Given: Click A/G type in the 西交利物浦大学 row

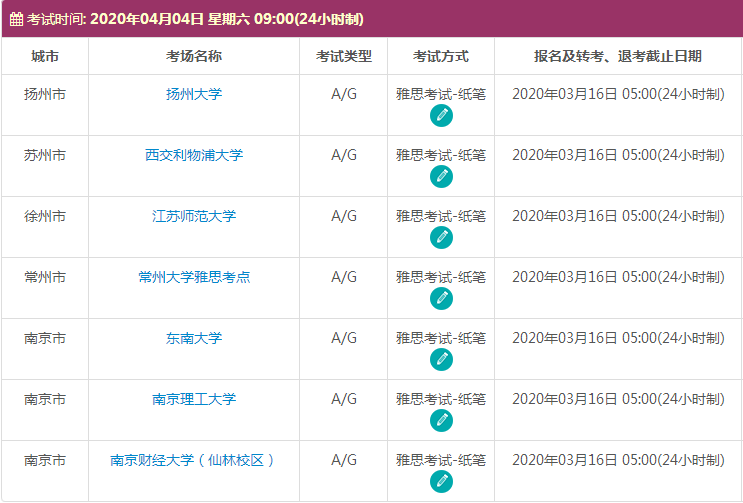Looking at the screenshot, I should pyautogui.click(x=344, y=155).
